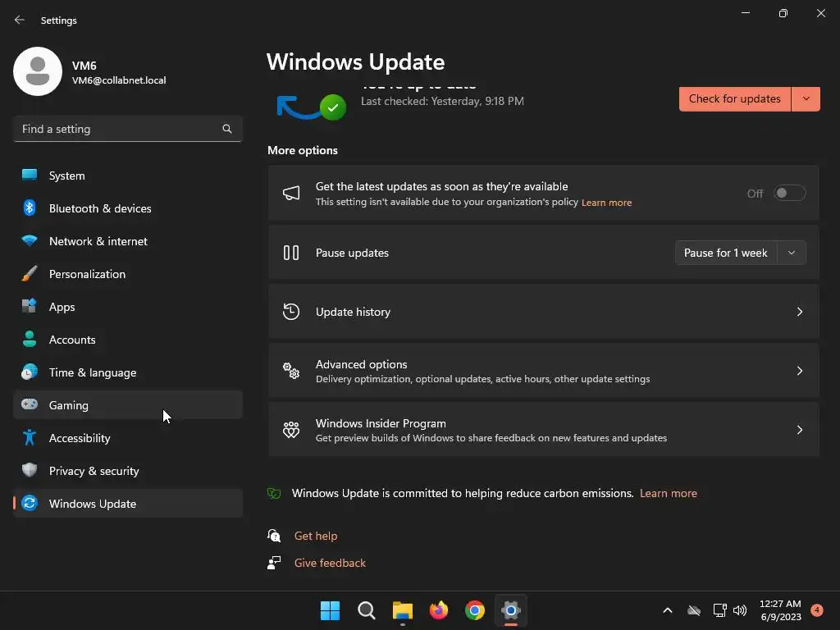Expand Update history chevron

800,312
